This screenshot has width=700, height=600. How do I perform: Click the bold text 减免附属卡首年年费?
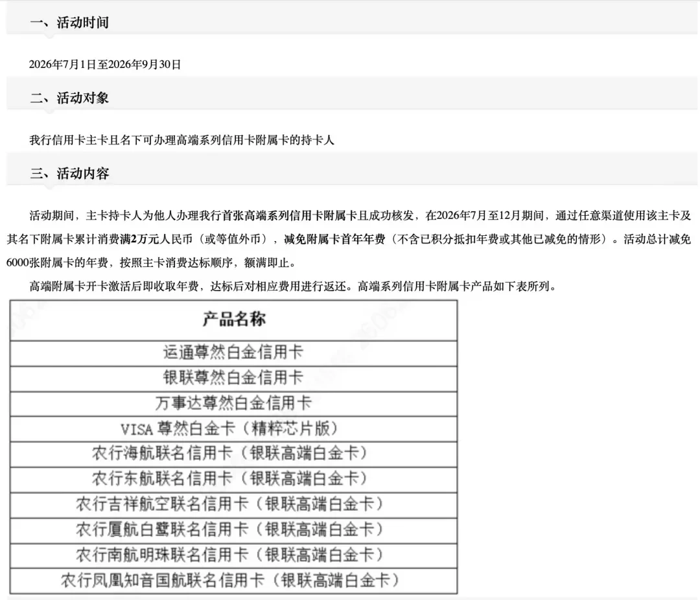pos(334,239)
